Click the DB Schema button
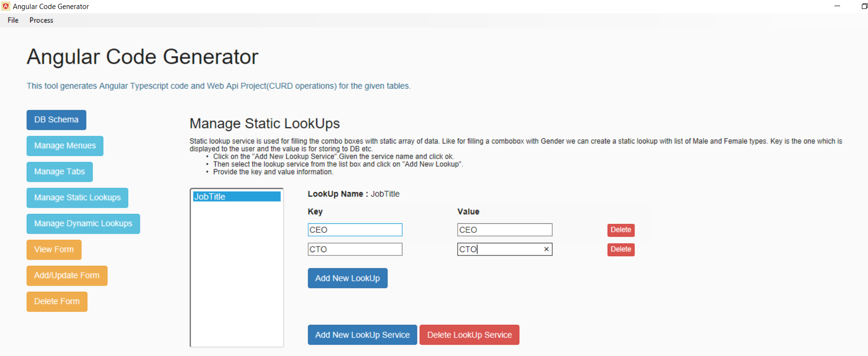868x356 pixels. 56,120
